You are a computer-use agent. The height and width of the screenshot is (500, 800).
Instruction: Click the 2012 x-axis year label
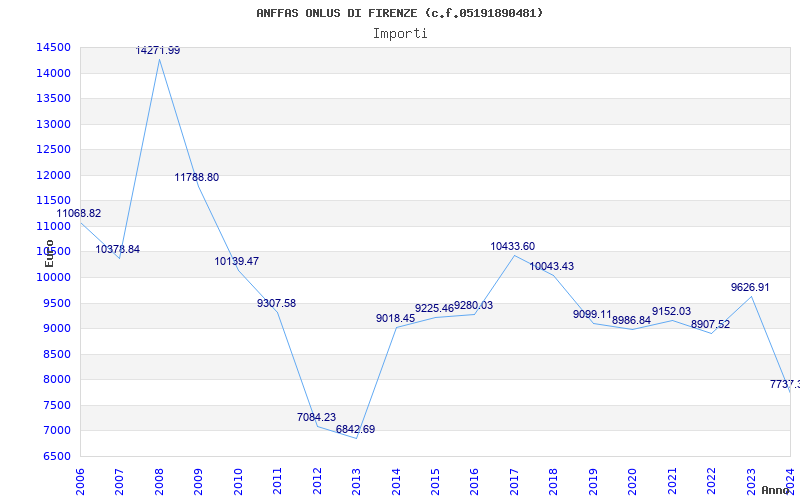point(317,481)
